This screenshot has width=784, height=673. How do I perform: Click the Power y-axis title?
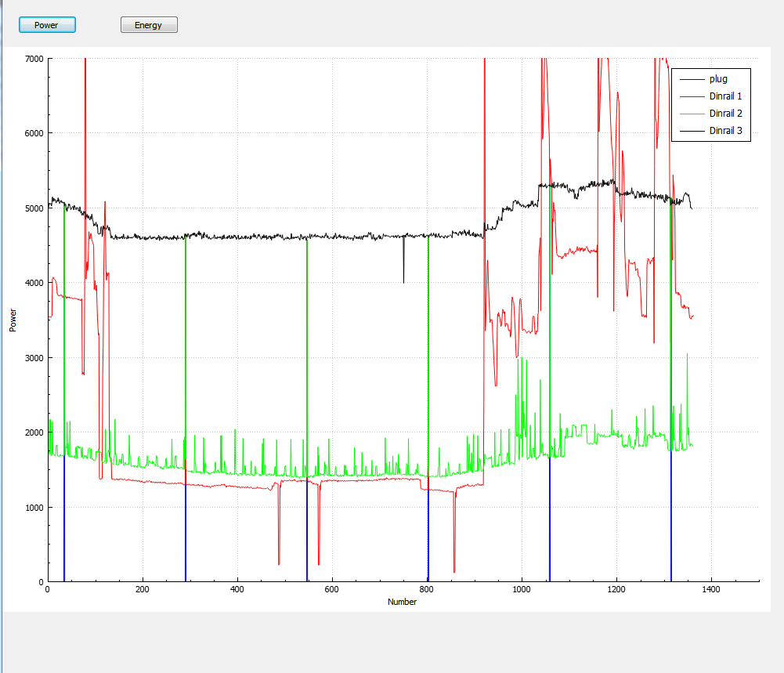(x=13, y=320)
